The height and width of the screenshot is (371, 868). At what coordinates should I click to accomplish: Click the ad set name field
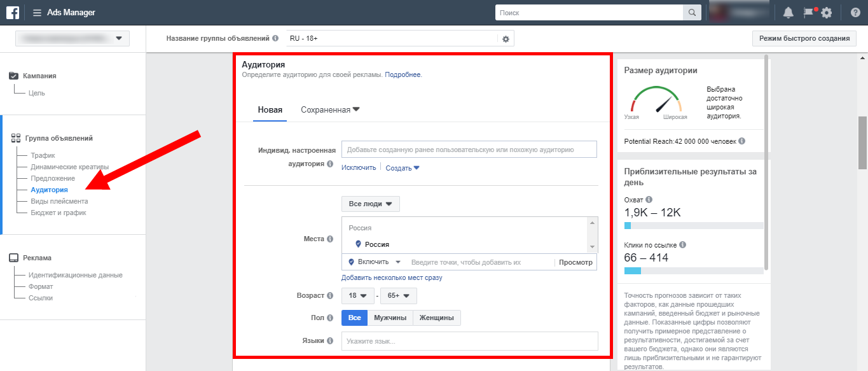pos(392,39)
